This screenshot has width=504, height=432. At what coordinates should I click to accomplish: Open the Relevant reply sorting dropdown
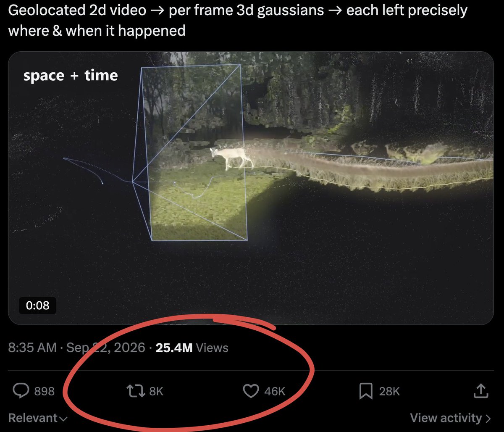37,418
